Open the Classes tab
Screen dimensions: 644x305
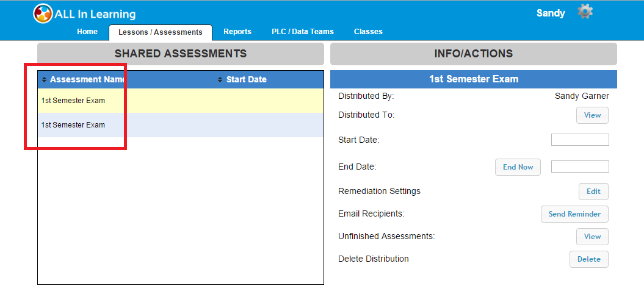pyautogui.click(x=368, y=32)
